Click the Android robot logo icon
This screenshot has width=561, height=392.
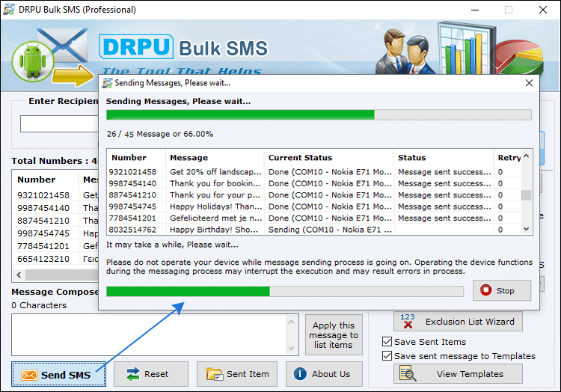click(33, 61)
